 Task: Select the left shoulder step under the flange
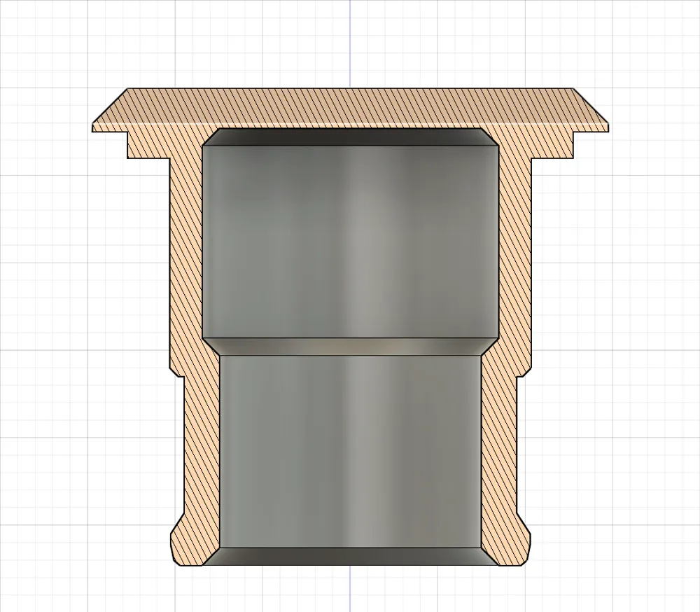click(148, 145)
